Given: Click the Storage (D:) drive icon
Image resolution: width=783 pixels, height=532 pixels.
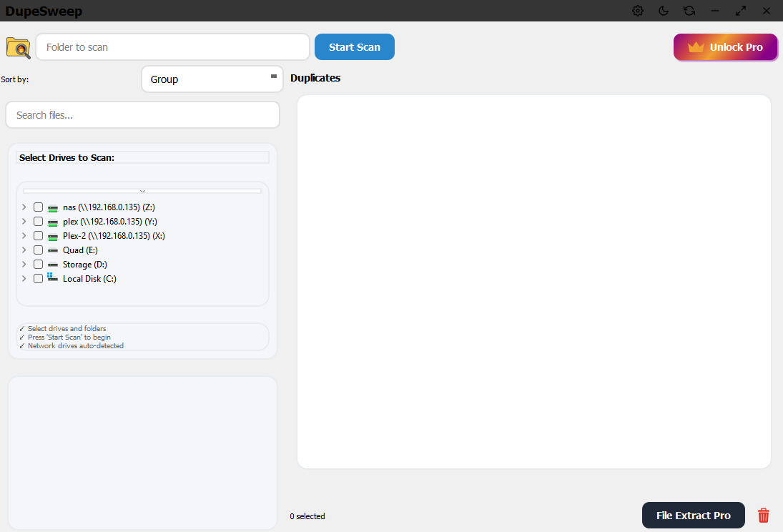Looking at the screenshot, I should pos(53,265).
